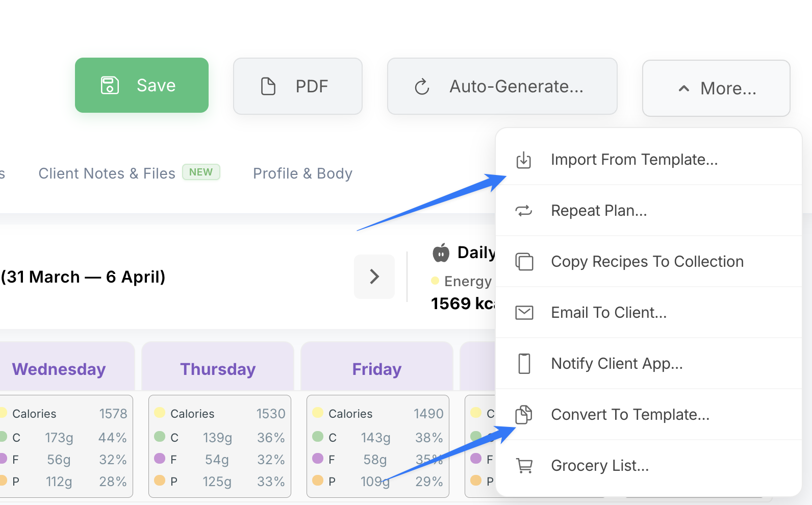This screenshot has width=812, height=505.
Task: Export the plan with the PDF button
Action: click(x=298, y=86)
